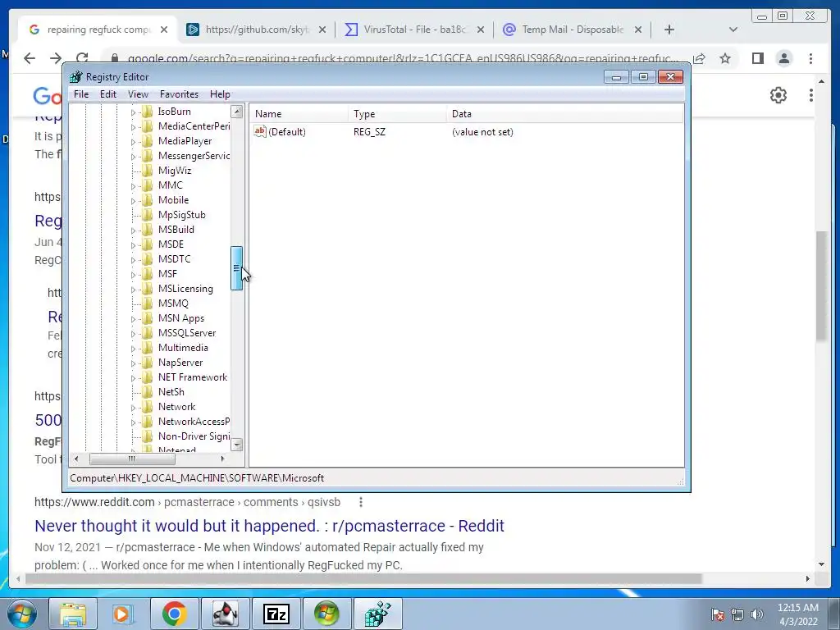Click the Registry Editor title bar icon
Viewport: 840px width, 630px height.
click(x=76, y=76)
